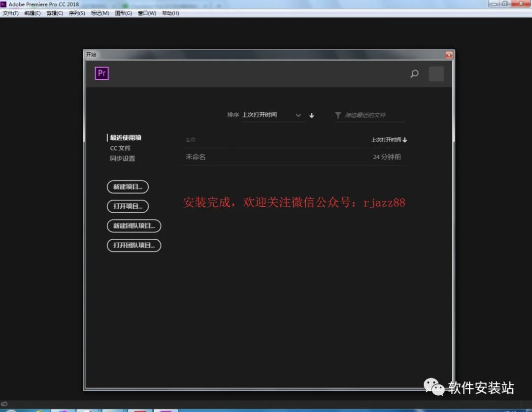Click the 打开团队项目... button
Screen dimensions: 532x412
click(134, 245)
